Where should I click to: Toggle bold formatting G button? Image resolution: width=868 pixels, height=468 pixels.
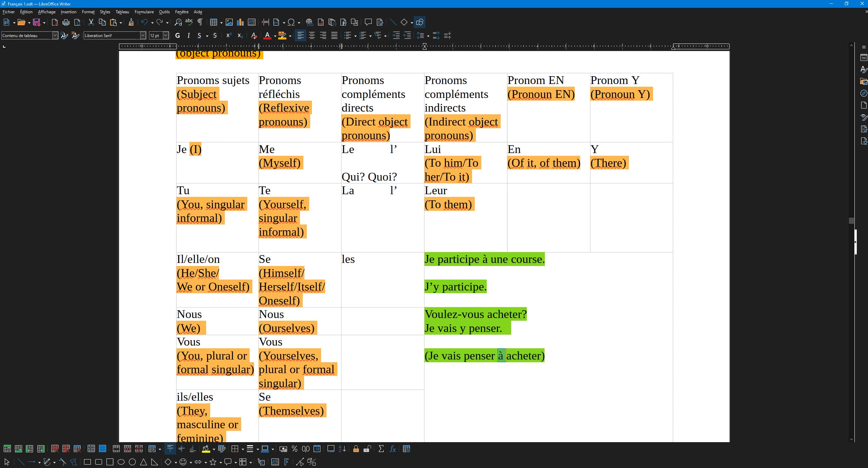pyautogui.click(x=177, y=35)
